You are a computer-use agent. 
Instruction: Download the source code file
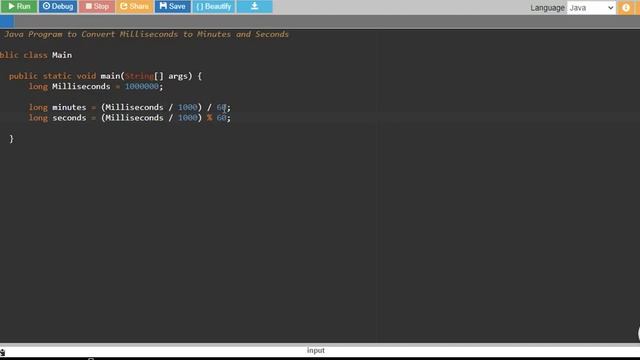coord(255,7)
